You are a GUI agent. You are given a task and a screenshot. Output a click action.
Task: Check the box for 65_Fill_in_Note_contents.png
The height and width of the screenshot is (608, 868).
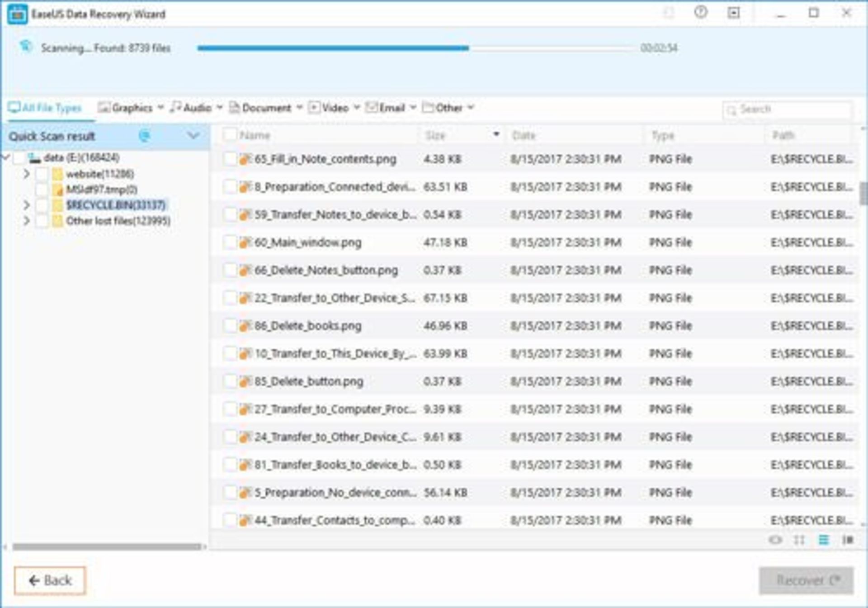pos(230,159)
